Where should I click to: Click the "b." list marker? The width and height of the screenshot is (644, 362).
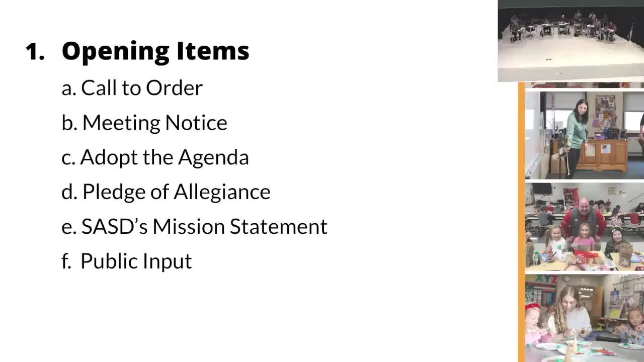pyautogui.click(x=69, y=123)
